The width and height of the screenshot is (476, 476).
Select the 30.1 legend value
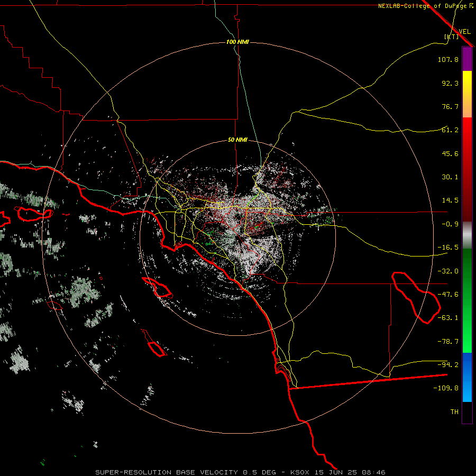pyautogui.click(x=450, y=177)
